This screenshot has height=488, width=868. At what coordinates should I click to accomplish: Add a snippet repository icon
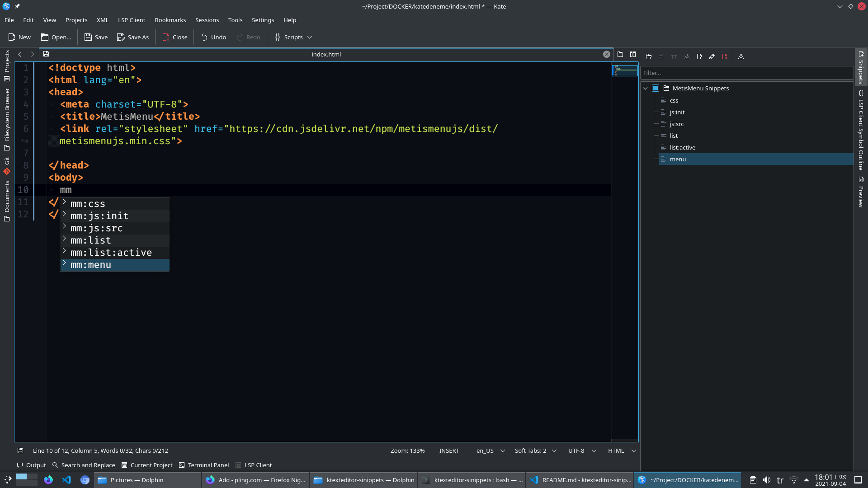(649, 56)
